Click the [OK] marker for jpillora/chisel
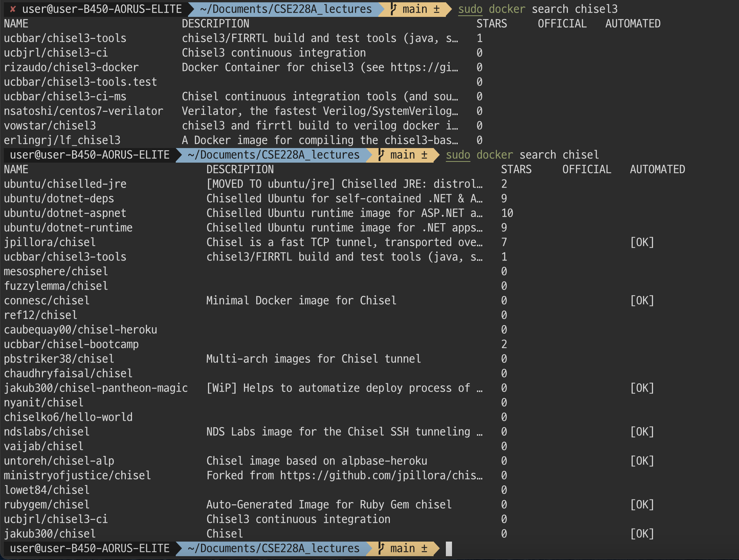Screen dimensions: 739x560 (x=642, y=242)
